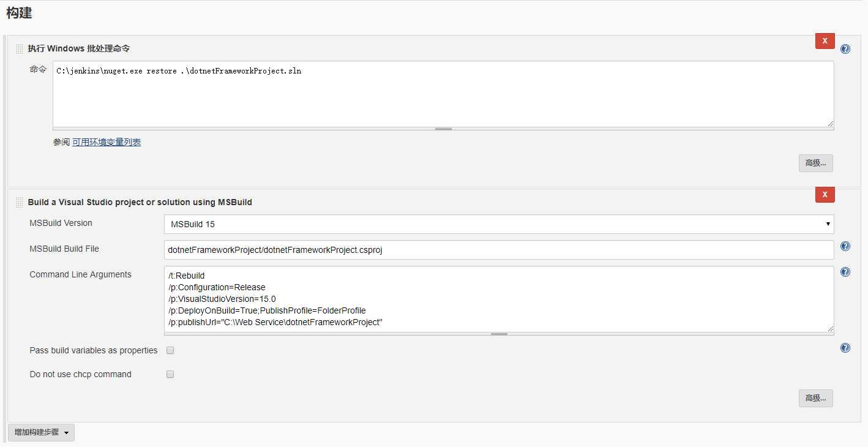Open the 增加构建步骤 dropdown menu

click(x=41, y=432)
